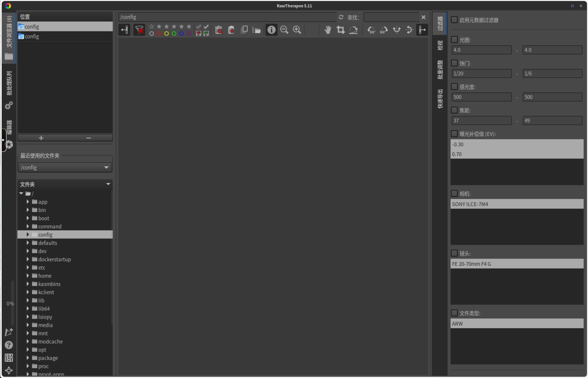
Task: Show trash contents icon in toolbar
Action: click(219, 30)
